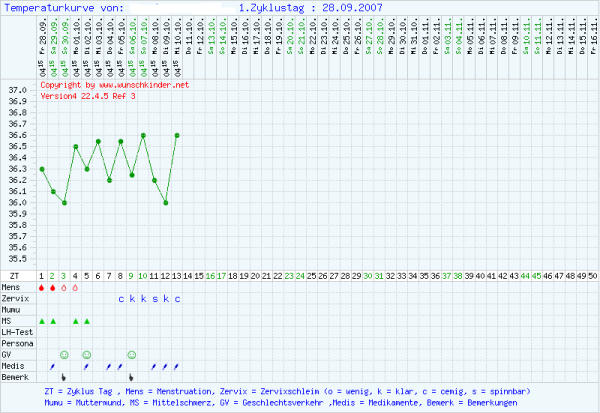Select the 36.3 temperature point on day 1
600x413 pixels.
[42, 169]
